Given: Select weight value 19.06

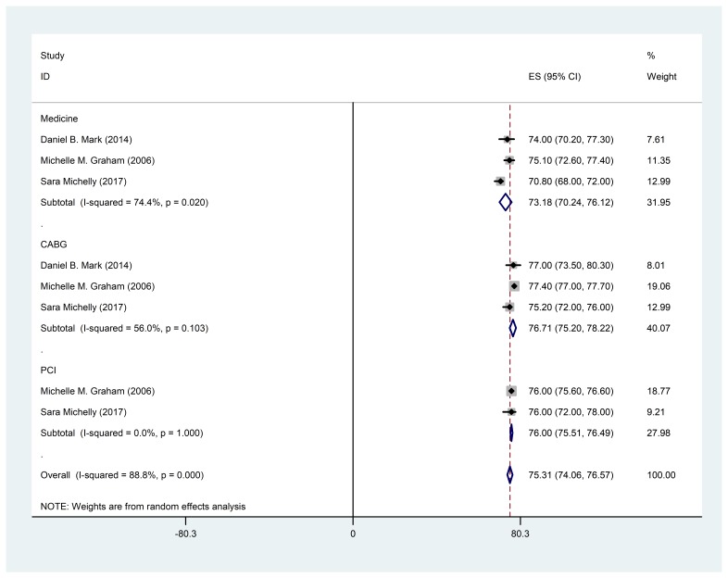Looking at the screenshot, I should (x=659, y=286).
